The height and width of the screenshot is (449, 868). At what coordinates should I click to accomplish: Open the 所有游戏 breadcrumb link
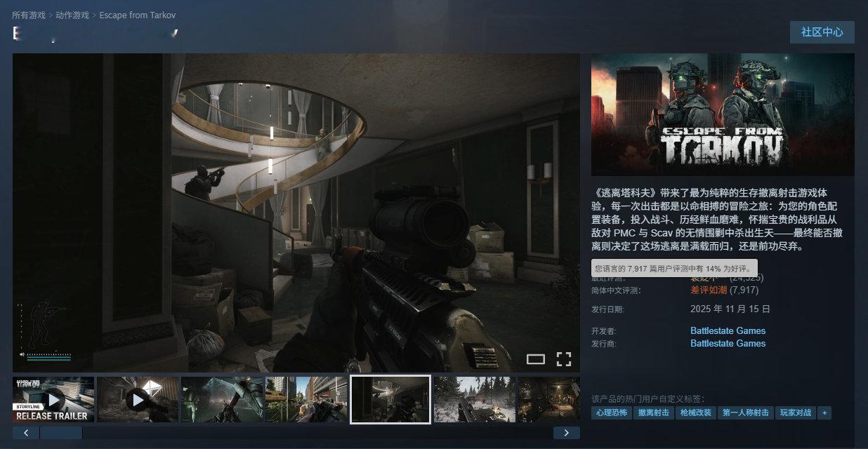[29, 15]
